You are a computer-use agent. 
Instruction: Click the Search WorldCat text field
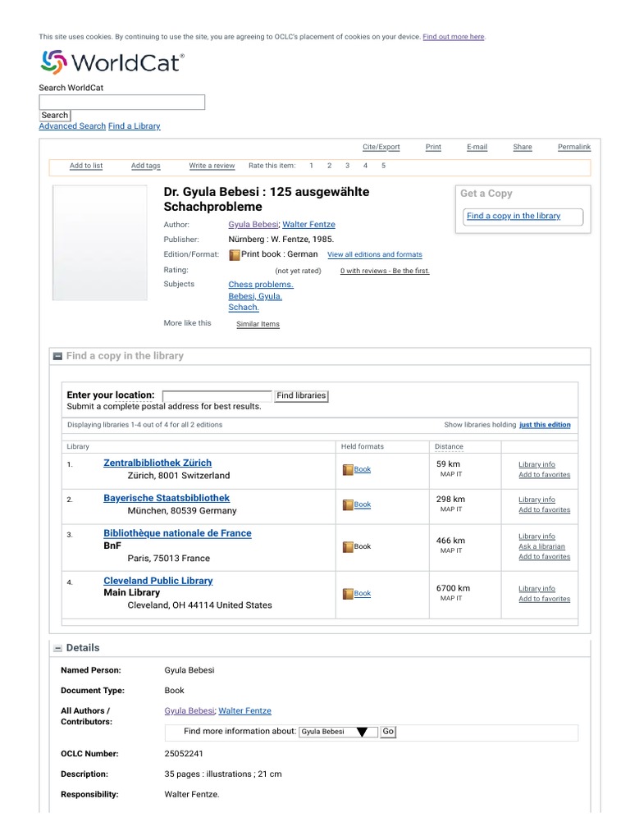122,103
